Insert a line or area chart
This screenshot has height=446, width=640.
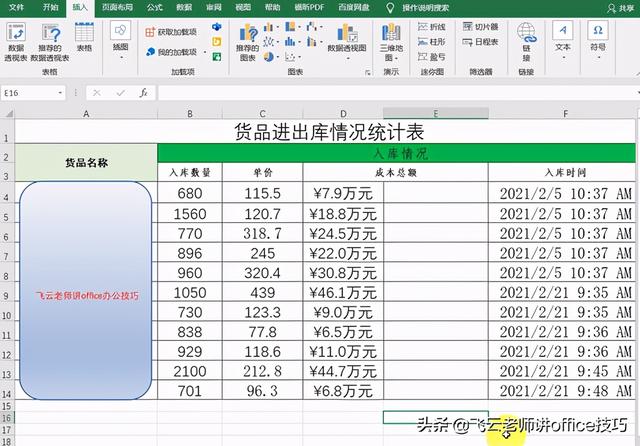click(x=270, y=42)
